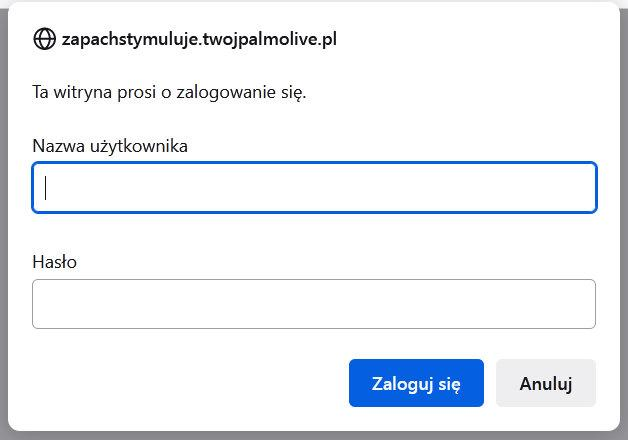The height and width of the screenshot is (440, 628).
Task: Click the 'Ta witryna prosi o zalogowanie się' message
Action: point(169,93)
